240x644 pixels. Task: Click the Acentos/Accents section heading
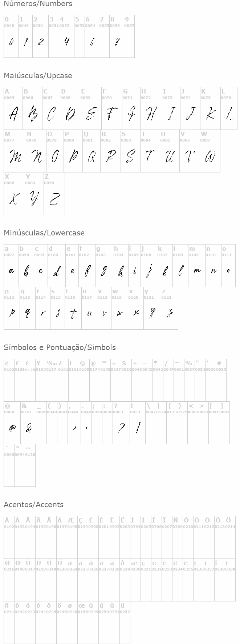pos(33,505)
